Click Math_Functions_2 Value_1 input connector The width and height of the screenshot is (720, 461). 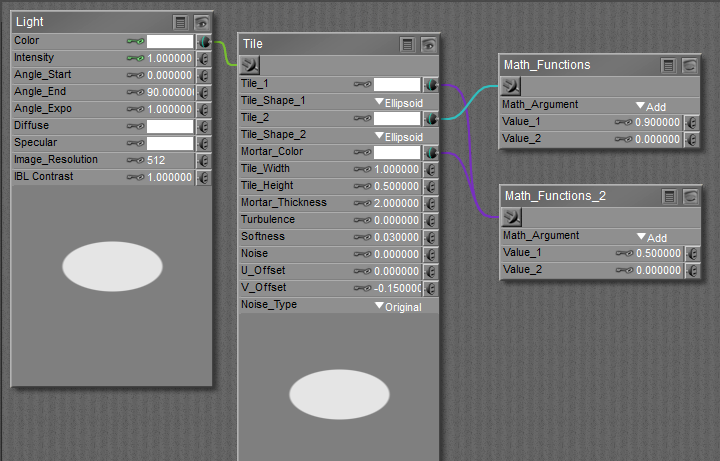point(693,254)
